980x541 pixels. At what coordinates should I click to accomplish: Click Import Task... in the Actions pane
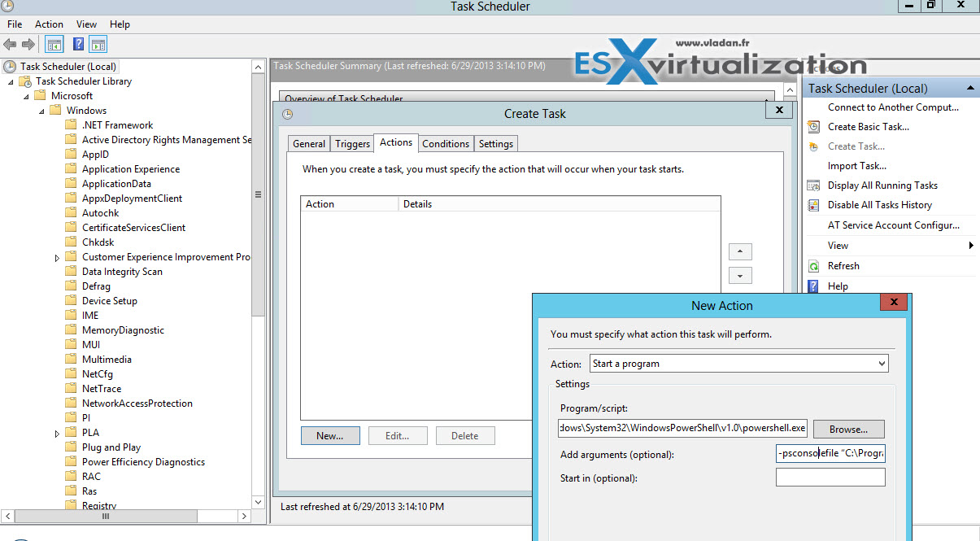(x=857, y=166)
